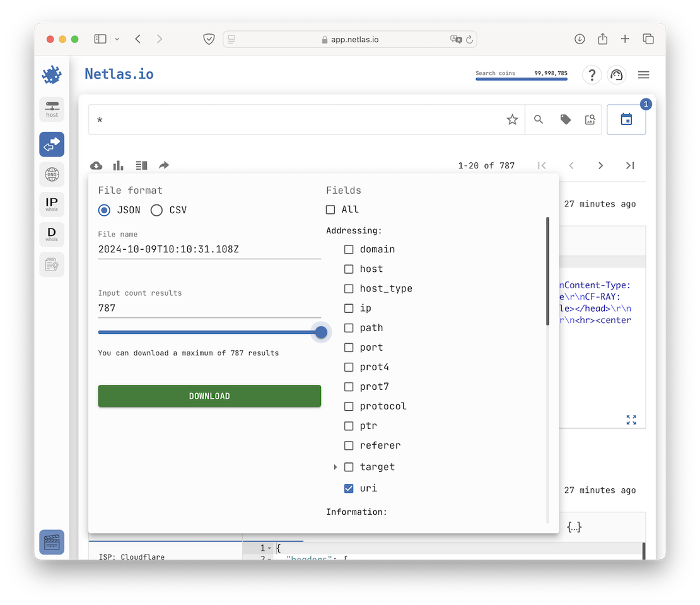Image resolution: width=700 pixels, height=605 pixels.
Task: Select the DNS search tool
Action: click(x=51, y=174)
